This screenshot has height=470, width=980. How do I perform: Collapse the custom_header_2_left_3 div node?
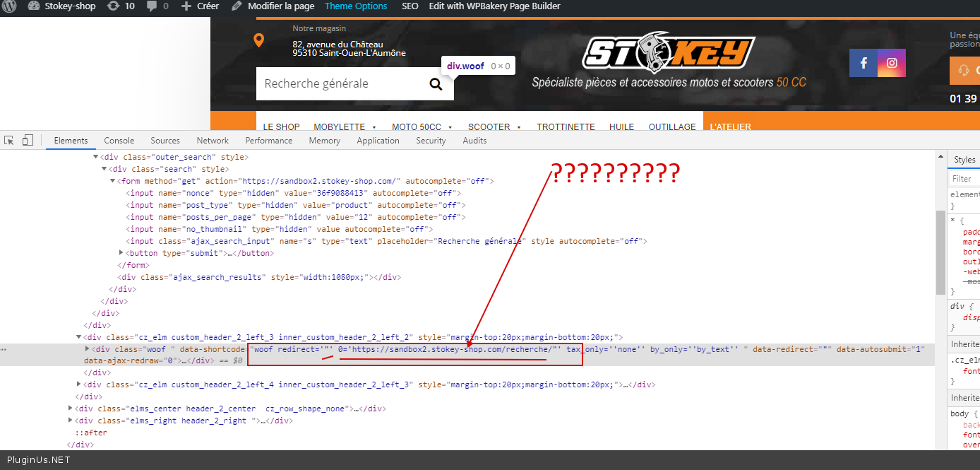click(x=79, y=337)
